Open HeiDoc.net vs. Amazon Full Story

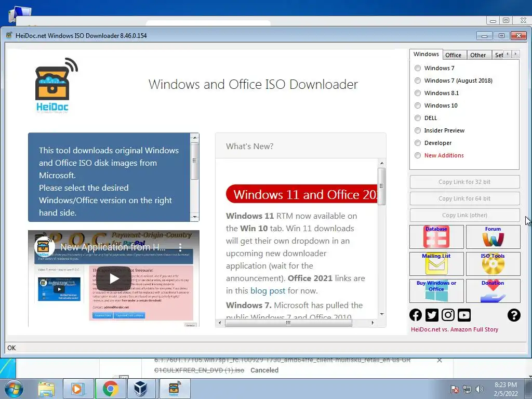(454, 329)
